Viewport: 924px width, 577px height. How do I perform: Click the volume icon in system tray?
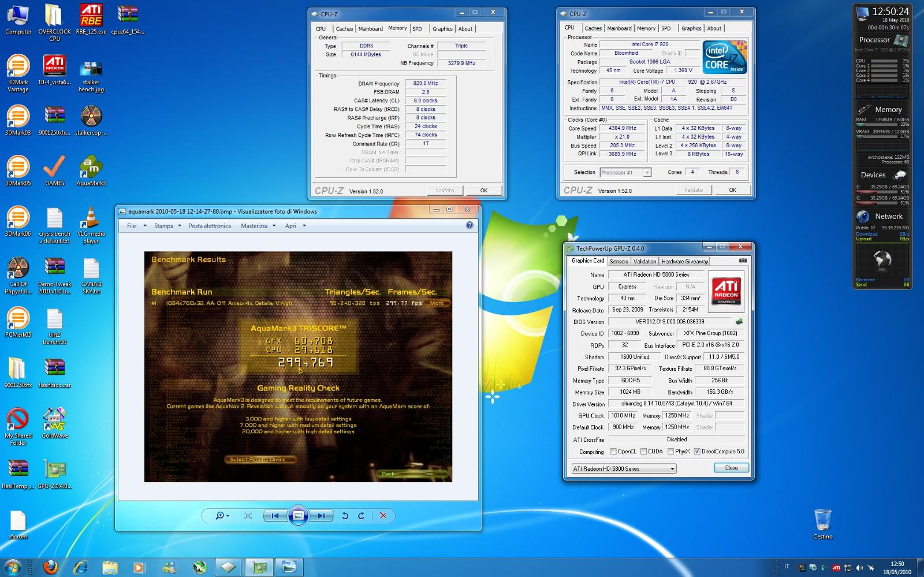[x=859, y=568]
